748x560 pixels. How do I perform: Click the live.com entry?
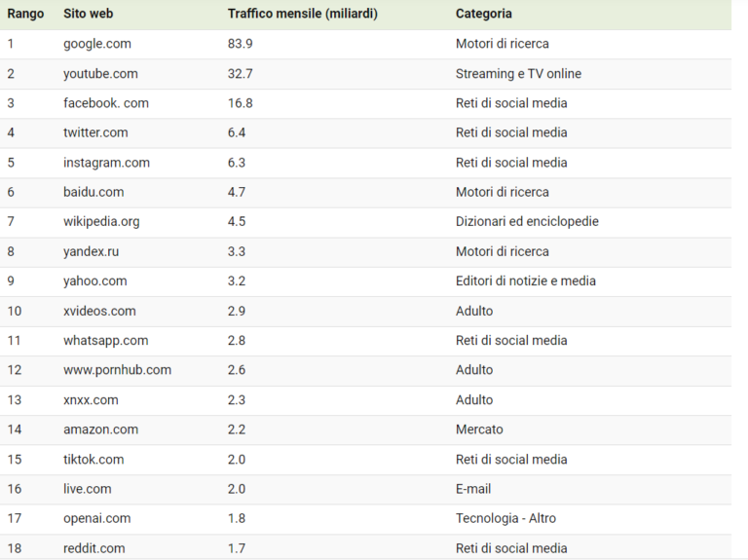(88, 489)
